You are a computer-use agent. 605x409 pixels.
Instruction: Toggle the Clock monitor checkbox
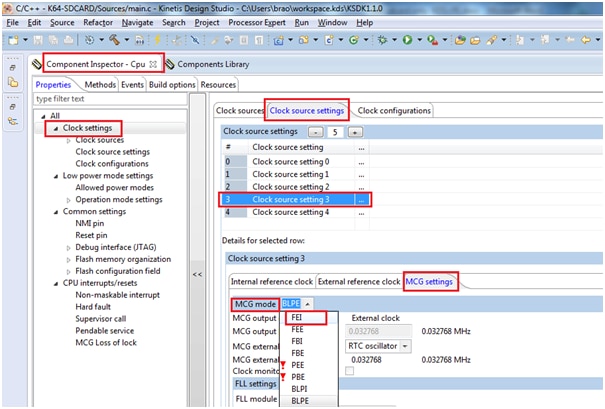point(349,371)
